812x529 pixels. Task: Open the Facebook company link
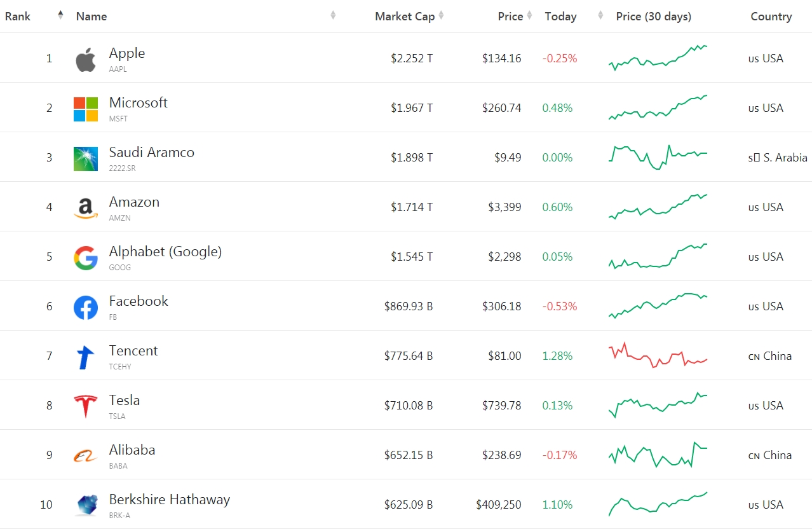coord(139,301)
